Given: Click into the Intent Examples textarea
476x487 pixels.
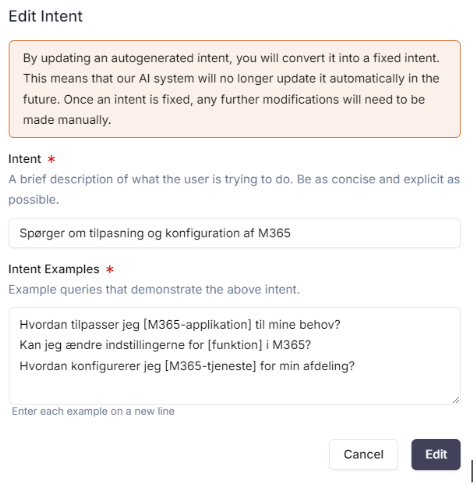Looking at the screenshot, I should click(x=234, y=356).
